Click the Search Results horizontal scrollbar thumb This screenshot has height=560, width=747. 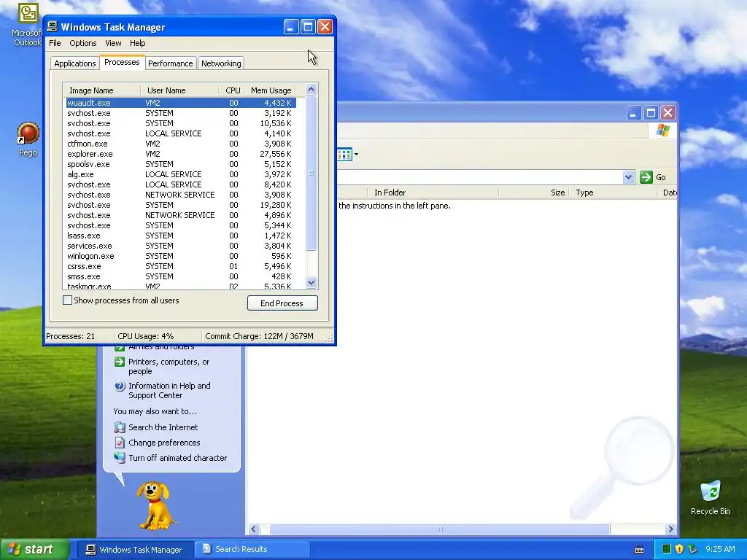click(x=440, y=529)
